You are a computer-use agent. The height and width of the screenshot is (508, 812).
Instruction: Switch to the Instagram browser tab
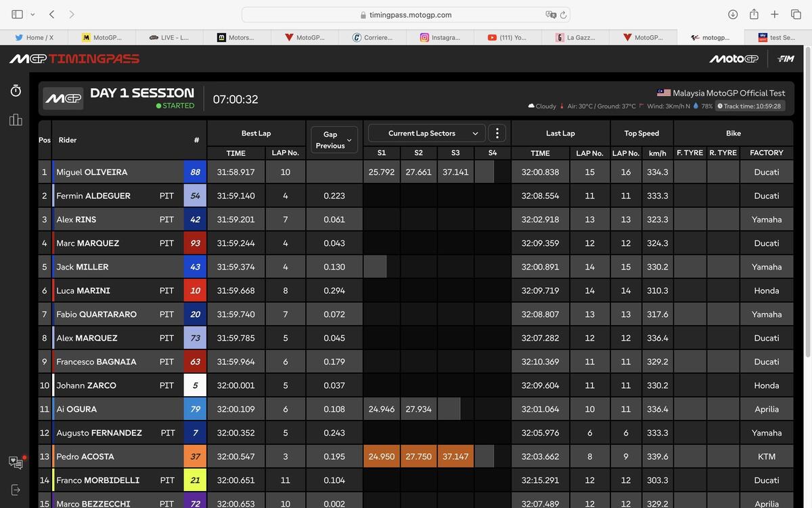(440, 37)
